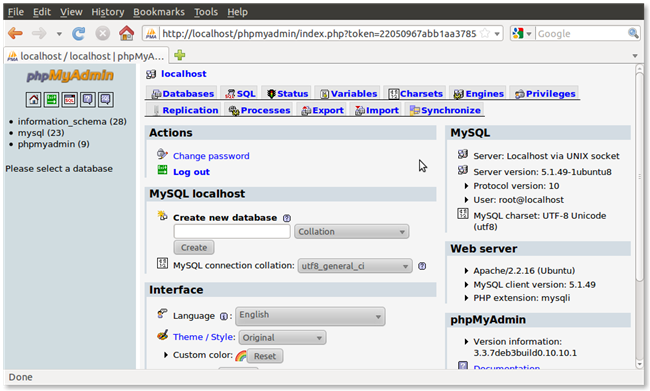
Task: Click the Google search box
Action: click(581, 34)
